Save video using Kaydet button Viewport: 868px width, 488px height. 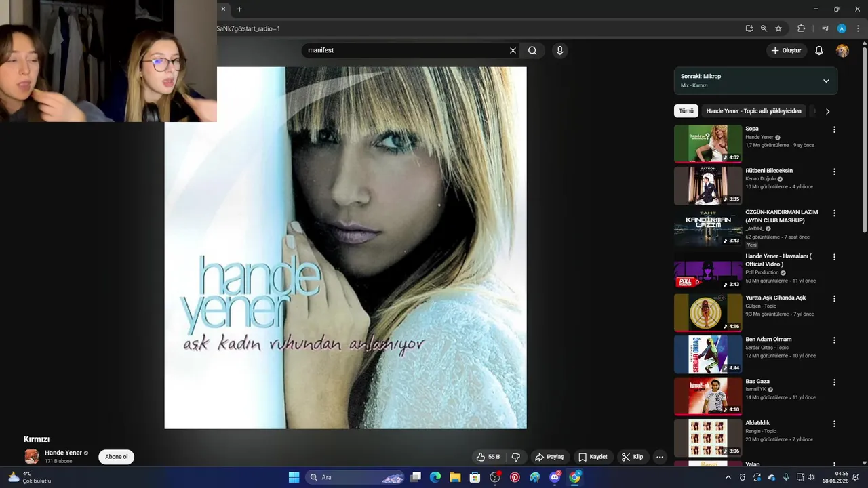(x=593, y=457)
